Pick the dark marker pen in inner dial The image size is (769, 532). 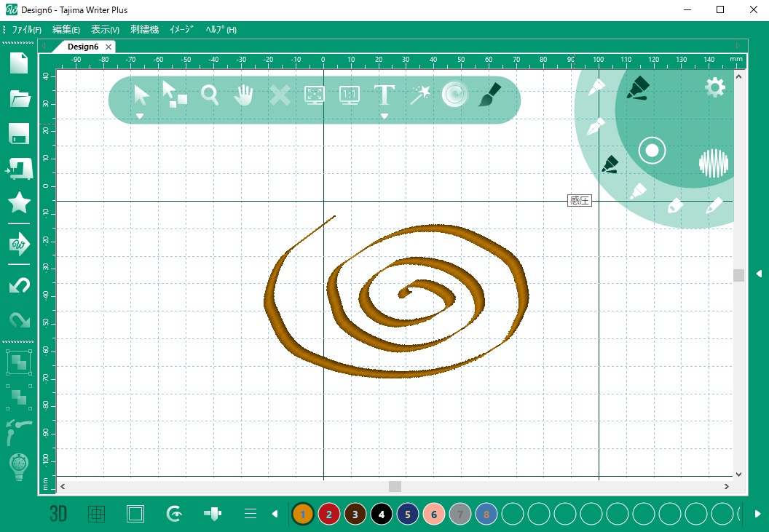click(x=638, y=88)
